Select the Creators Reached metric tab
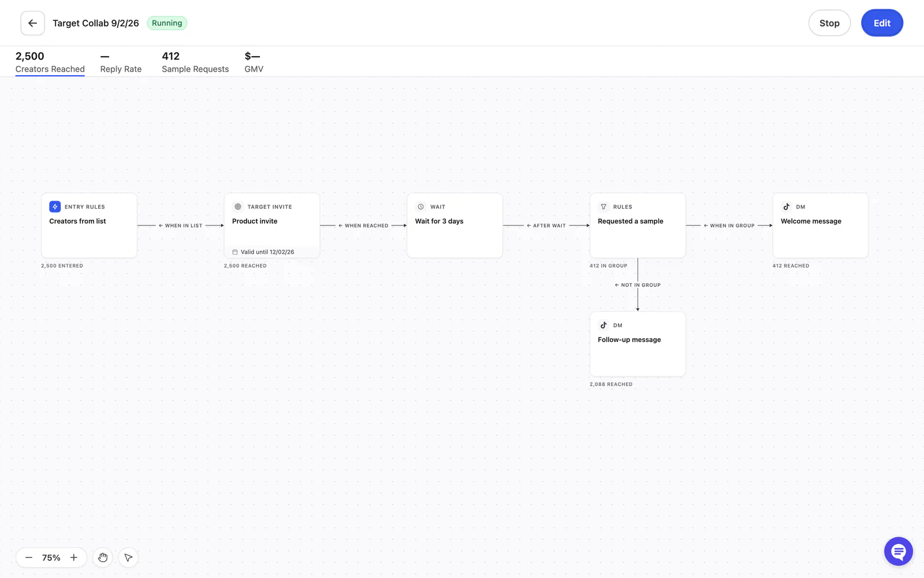Viewport: 924px width, 578px height. [x=50, y=62]
